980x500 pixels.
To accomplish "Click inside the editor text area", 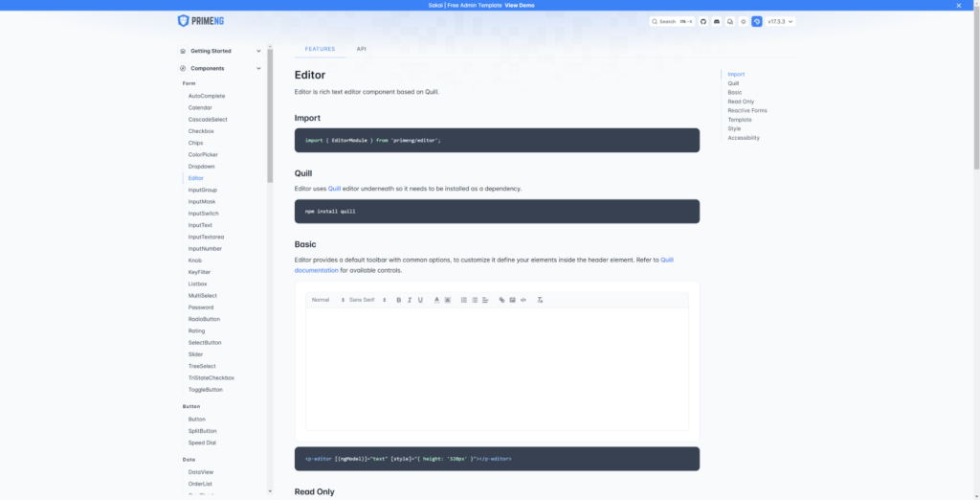I will coord(497,369).
